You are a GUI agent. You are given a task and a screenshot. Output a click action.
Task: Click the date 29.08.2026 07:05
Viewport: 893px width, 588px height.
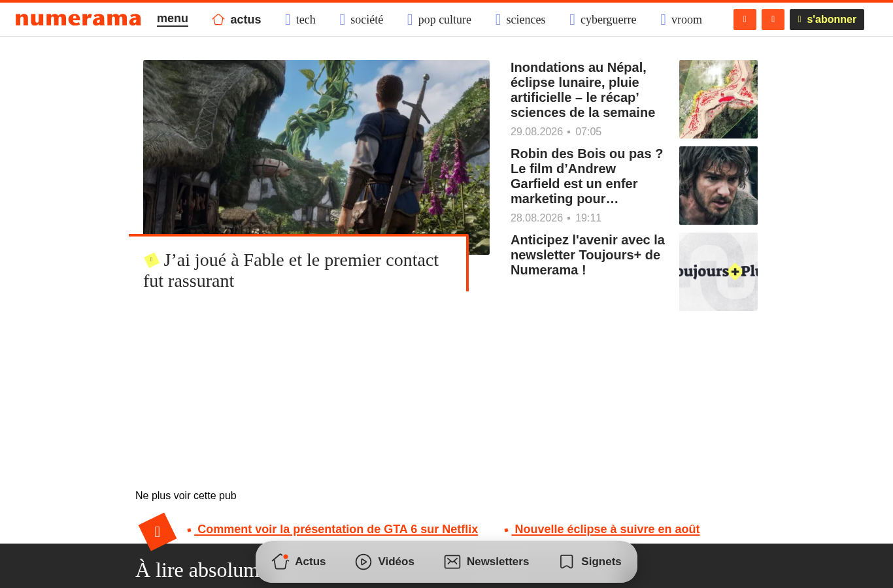tap(556, 131)
